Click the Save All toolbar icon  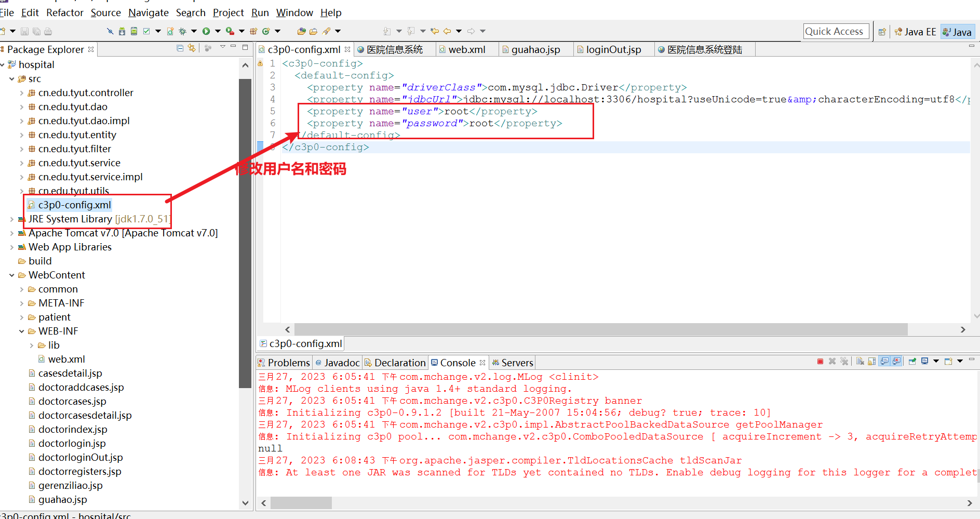[36, 31]
